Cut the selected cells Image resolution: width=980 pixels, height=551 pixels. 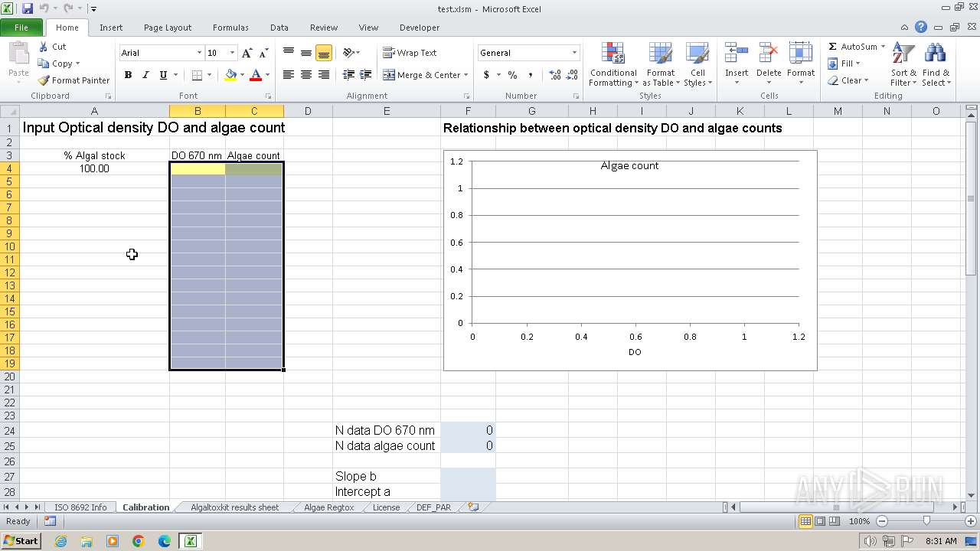[53, 47]
